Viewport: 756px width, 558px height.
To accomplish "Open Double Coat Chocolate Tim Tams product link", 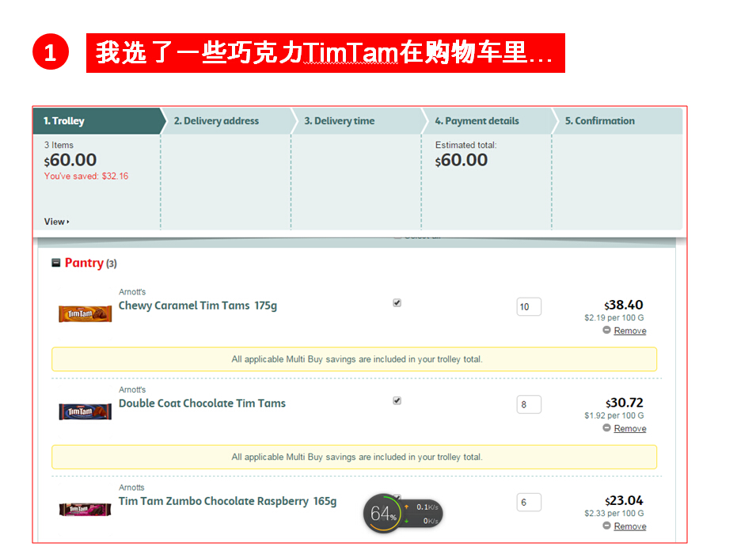I will point(202,404).
